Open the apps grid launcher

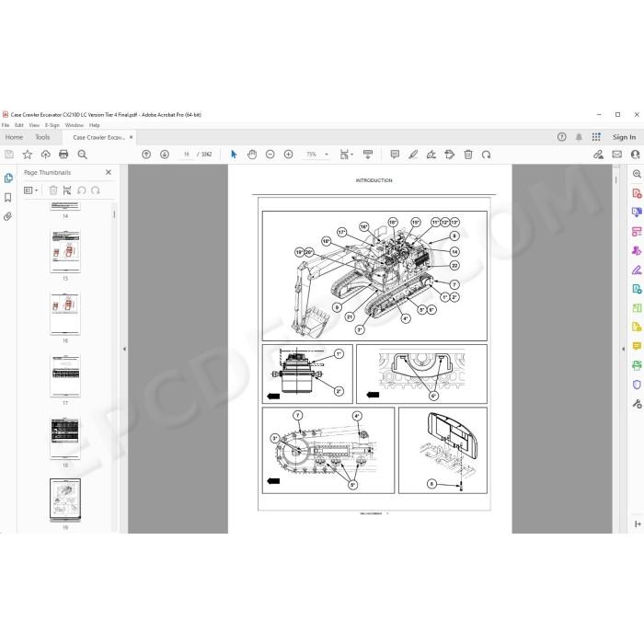pos(596,137)
